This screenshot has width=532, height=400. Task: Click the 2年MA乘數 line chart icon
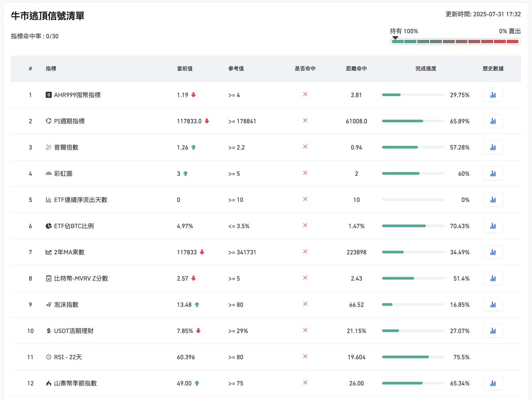point(49,252)
